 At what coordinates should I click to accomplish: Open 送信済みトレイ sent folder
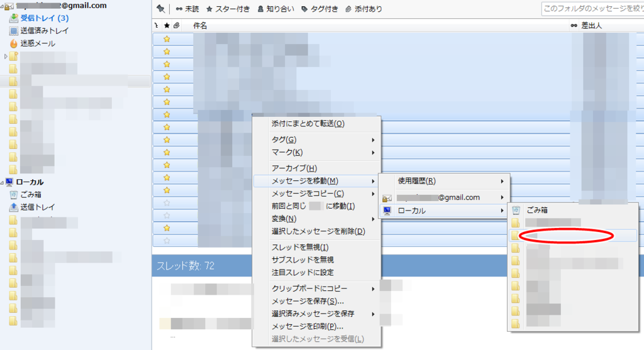45,31
